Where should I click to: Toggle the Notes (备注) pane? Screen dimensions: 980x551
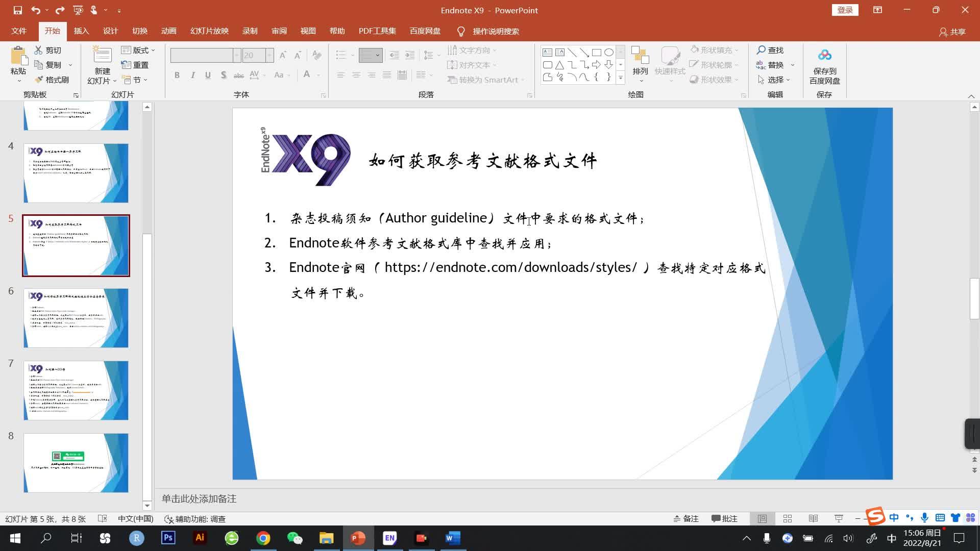pyautogui.click(x=686, y=519)
